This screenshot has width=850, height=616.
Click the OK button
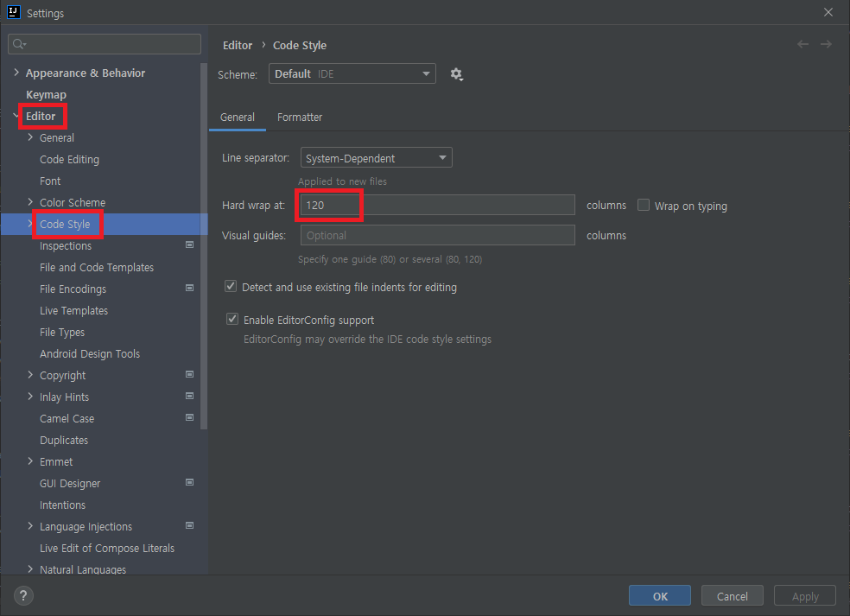(659, 595)
